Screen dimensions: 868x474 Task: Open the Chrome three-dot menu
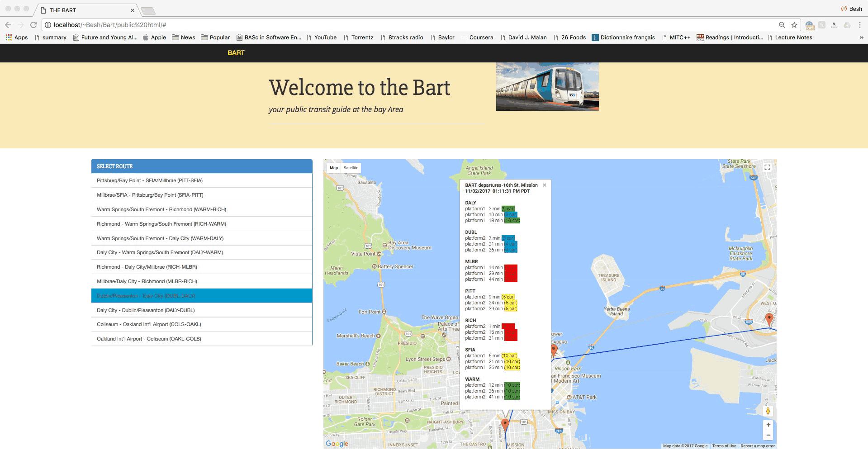[860, 25]
